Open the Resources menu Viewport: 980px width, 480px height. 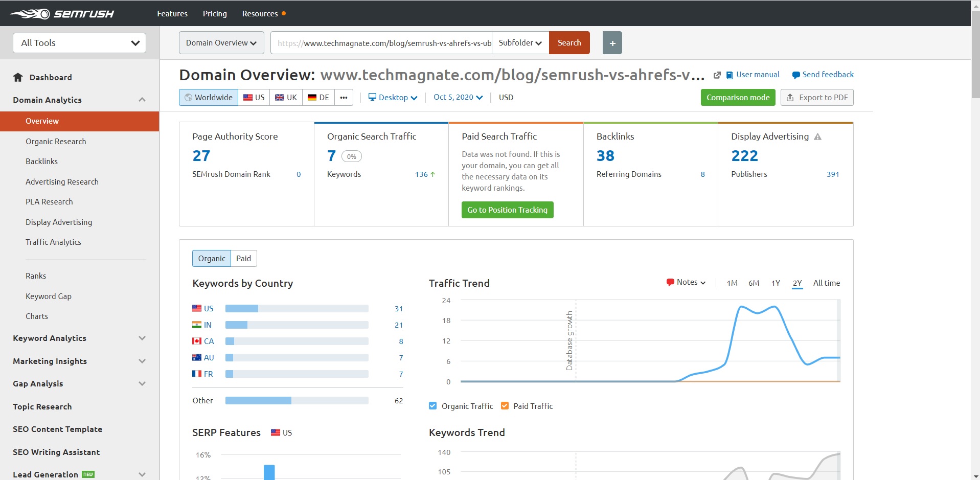click(x=260, y=14)
